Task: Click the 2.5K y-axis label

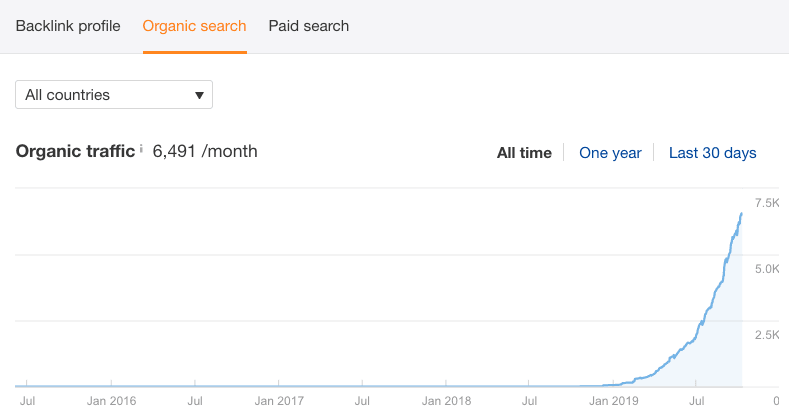Action: click(767, 334)
